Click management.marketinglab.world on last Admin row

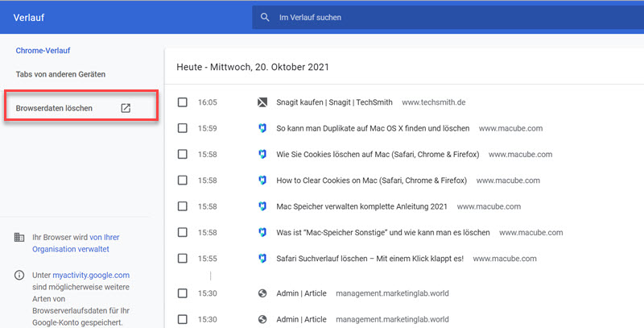point(392,319)
